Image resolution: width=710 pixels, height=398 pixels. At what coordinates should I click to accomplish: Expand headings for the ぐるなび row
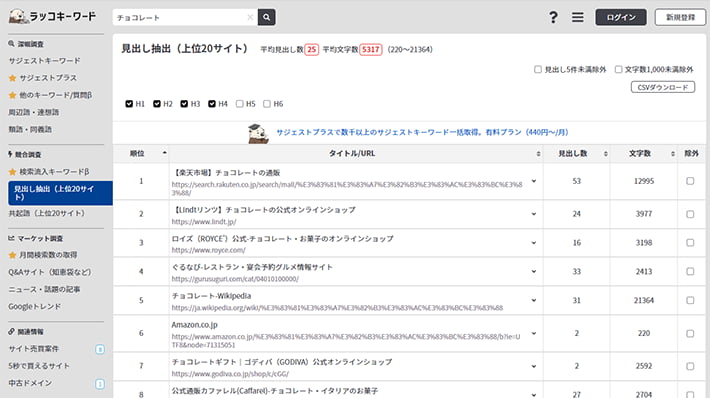534,272
